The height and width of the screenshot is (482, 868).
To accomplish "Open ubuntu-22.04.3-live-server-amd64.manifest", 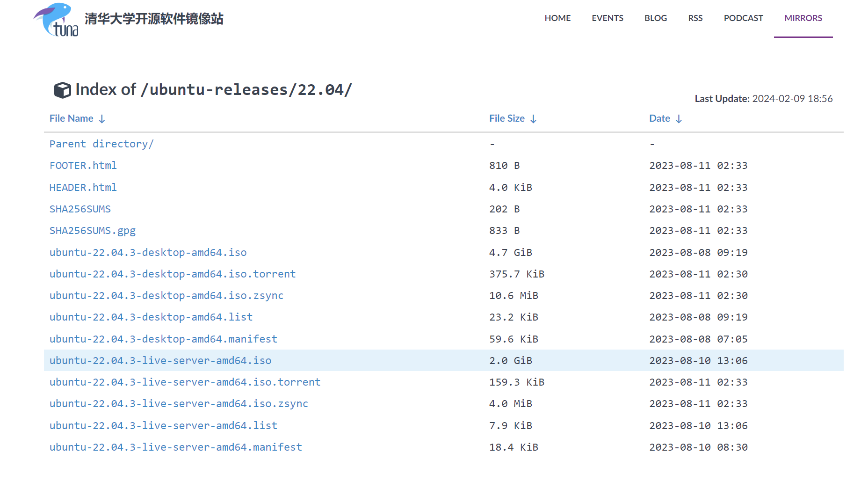I will [176, 447].
